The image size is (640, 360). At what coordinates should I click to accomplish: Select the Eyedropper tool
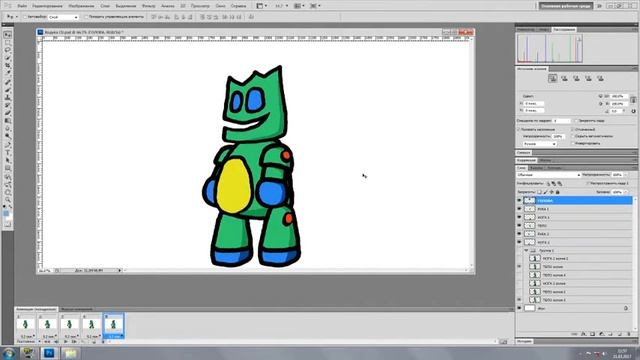(7, 74)
